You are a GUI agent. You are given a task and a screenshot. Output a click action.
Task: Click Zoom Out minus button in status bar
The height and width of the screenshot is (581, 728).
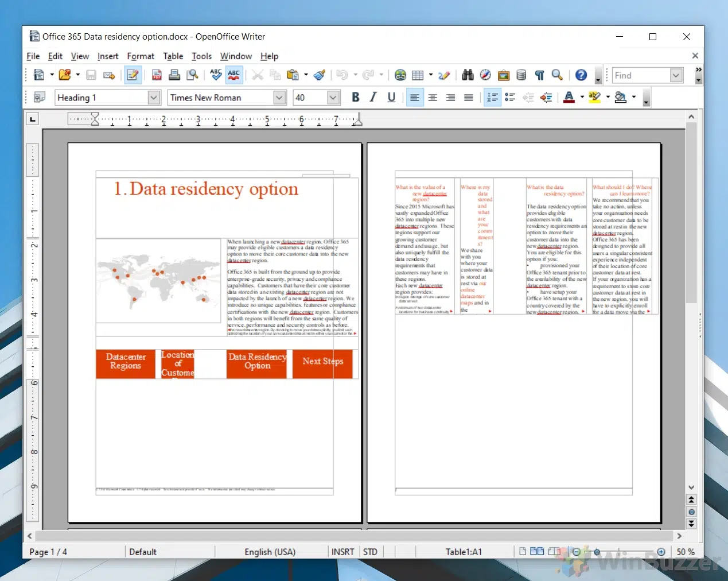[576, 552]
